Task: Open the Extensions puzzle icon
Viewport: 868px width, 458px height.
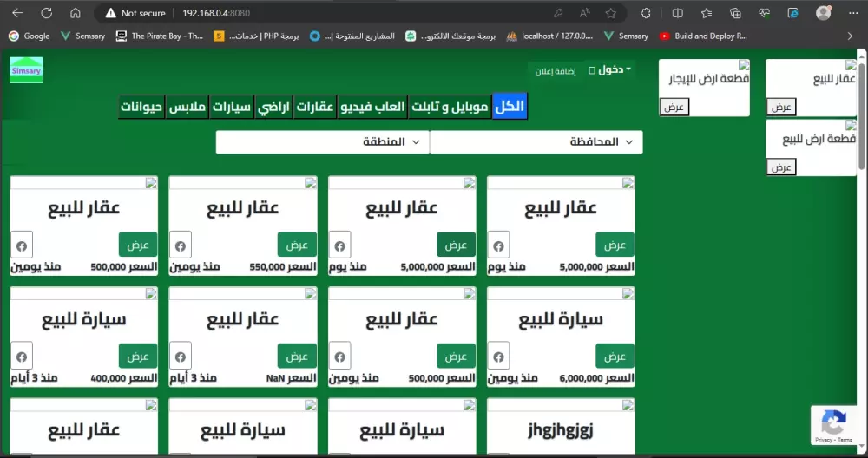Action: [646, 13]
